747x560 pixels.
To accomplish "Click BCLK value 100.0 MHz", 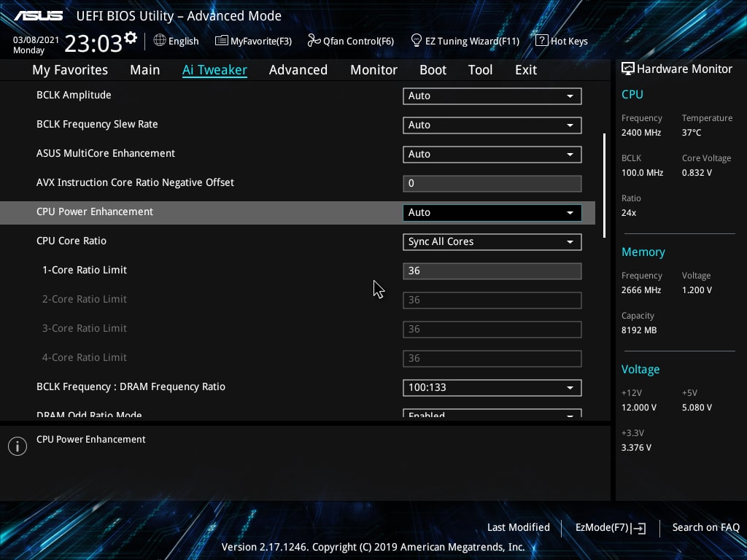I will click(x=642, y=173).
